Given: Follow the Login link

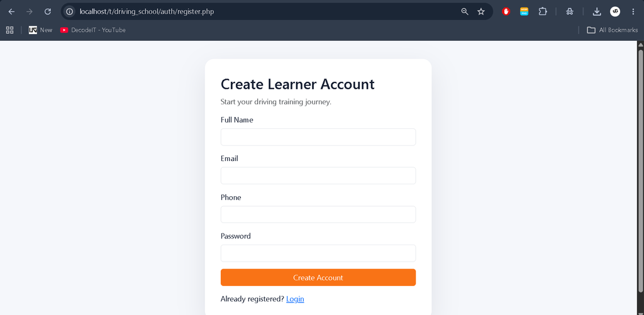Looking at the screenshot, I should pos(295,299).
